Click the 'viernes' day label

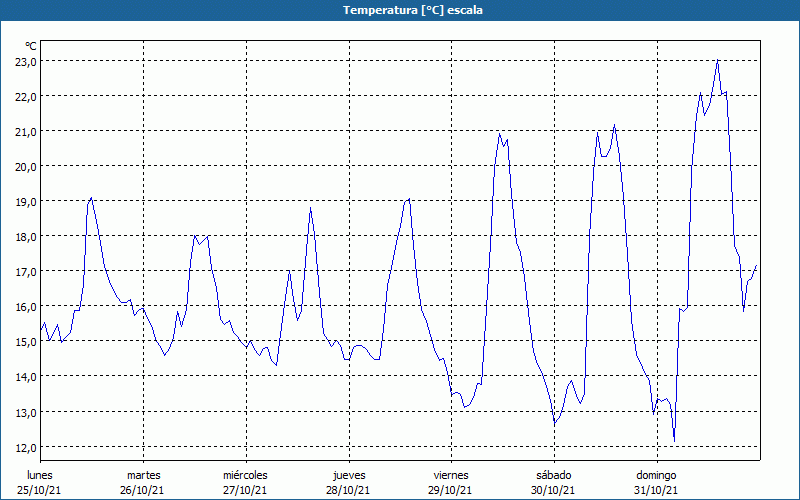tap(451, 475)
